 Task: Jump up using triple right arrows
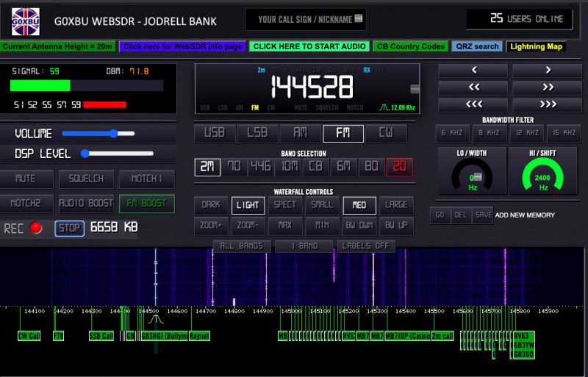(x=548, y=104)
